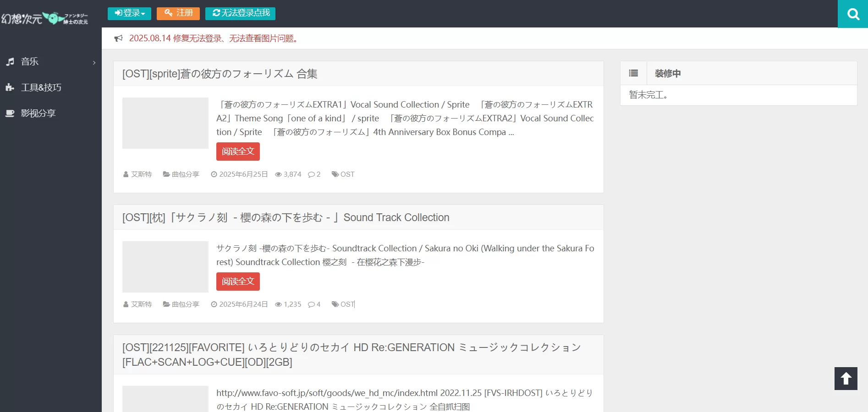The width and height of the screenshot is (868, 412).
Task: Open the 登录 dropdown button
Action: coord(129,13)
